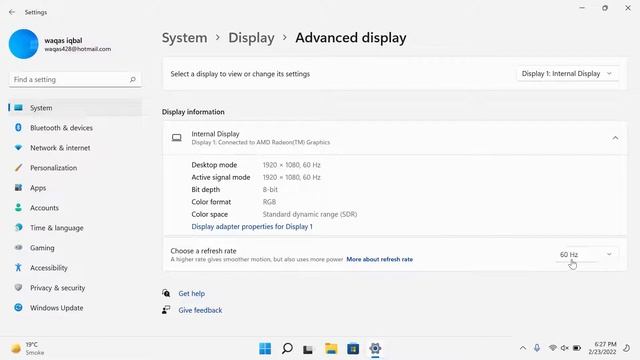This screenshot has height=360, width=640.
Task: Select the Desktop mode value 1920 × 1080, 60 Hz
Action: [291, 165]
